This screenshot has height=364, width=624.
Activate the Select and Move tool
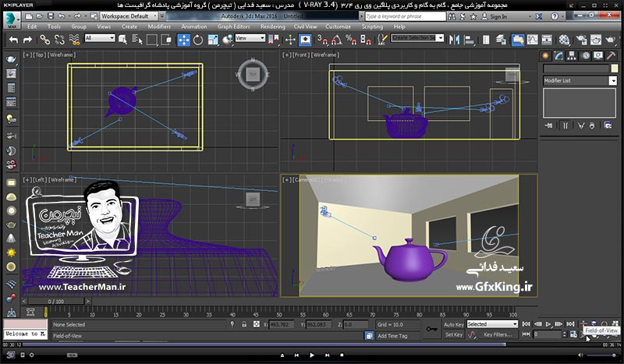pyautogui.click(x=183, y=40)
